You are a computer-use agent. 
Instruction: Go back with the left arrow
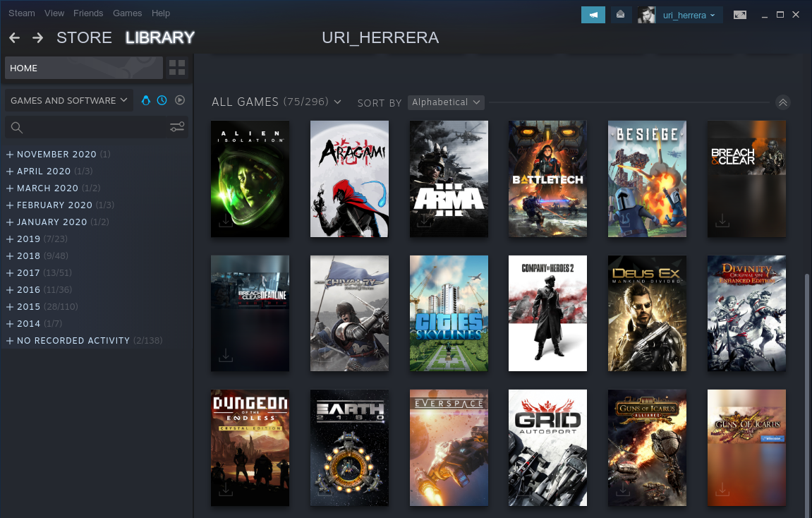coord(15,38)
